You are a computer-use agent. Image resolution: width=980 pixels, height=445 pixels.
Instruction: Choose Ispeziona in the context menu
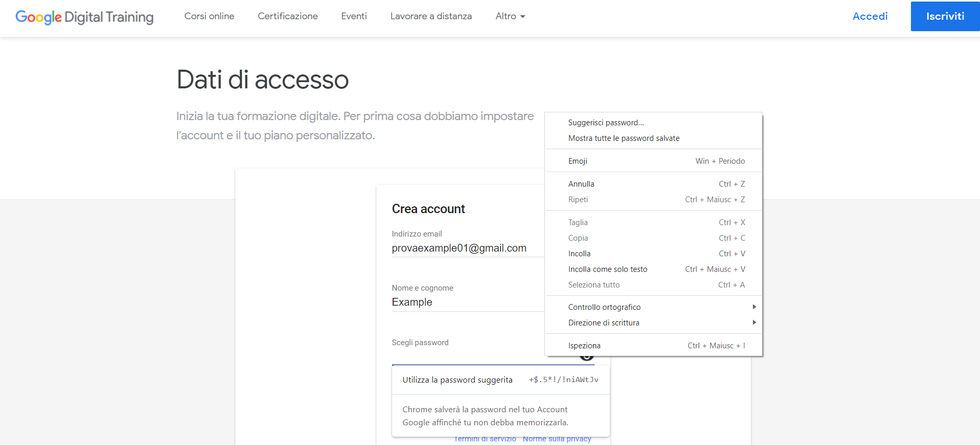click(x=653, y=346)
